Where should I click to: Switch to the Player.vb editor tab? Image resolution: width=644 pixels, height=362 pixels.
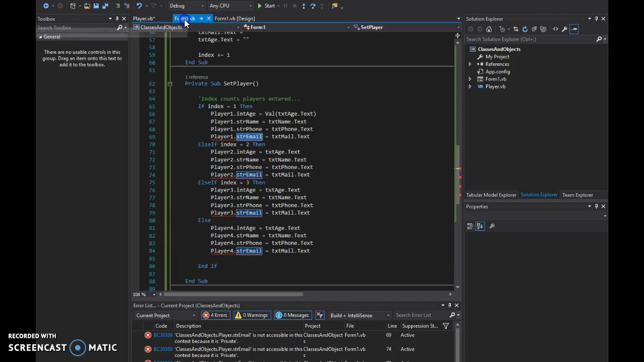pyautogui.click(x=143, y=19)
